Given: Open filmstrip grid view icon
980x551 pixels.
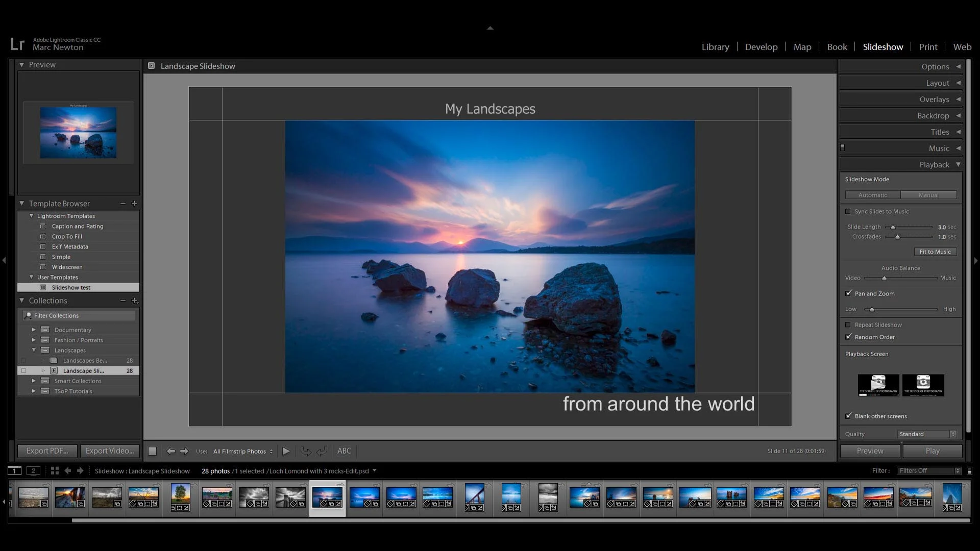Looking at the screenshot, I should click(x=55, y=471).
